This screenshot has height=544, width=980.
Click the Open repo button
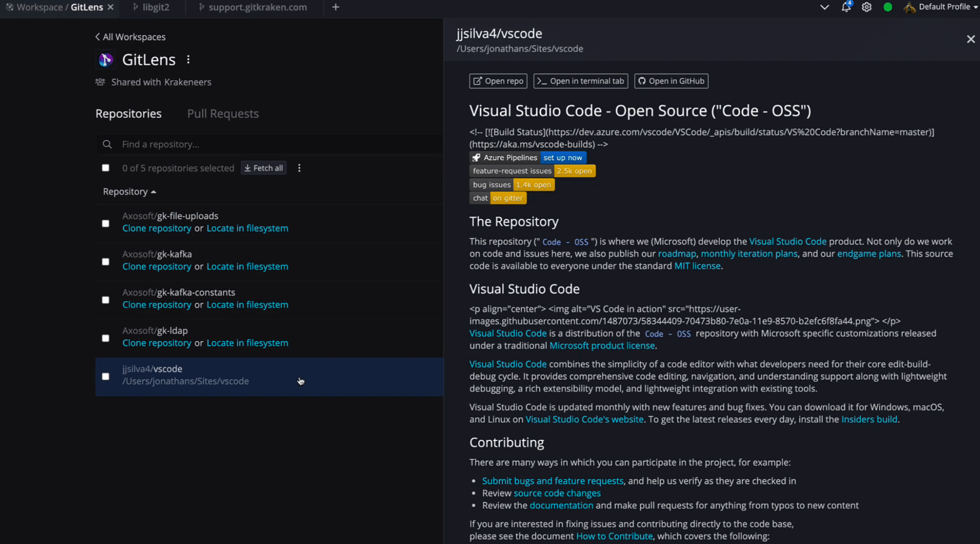(498, 81)
